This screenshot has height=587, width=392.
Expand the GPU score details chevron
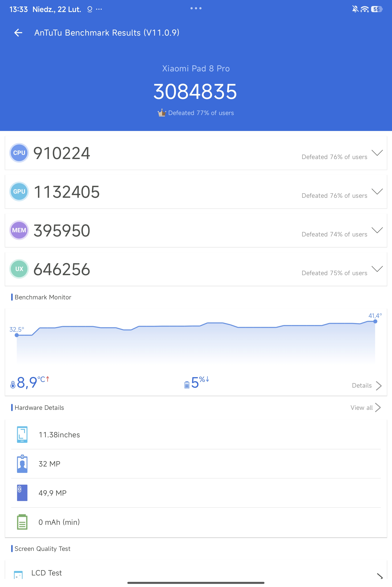pos(377,192)
